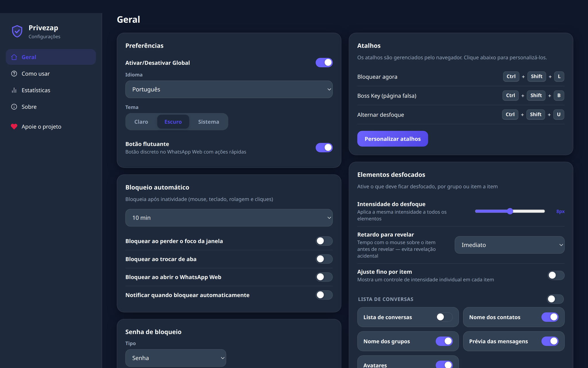Click the Boss Key (página falsa) label
This screenshot has height=368, width=588.
[x=387, y=96]
